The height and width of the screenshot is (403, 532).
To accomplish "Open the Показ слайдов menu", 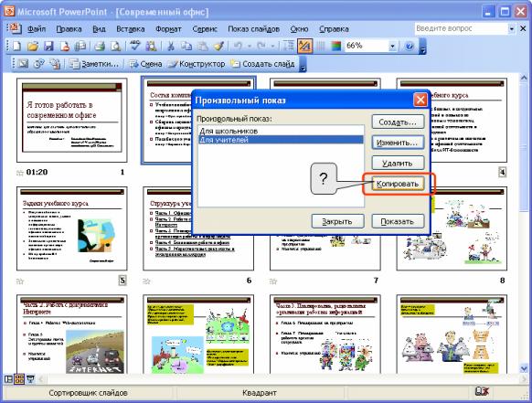I will pyautogui.click(x=254, y=29).
